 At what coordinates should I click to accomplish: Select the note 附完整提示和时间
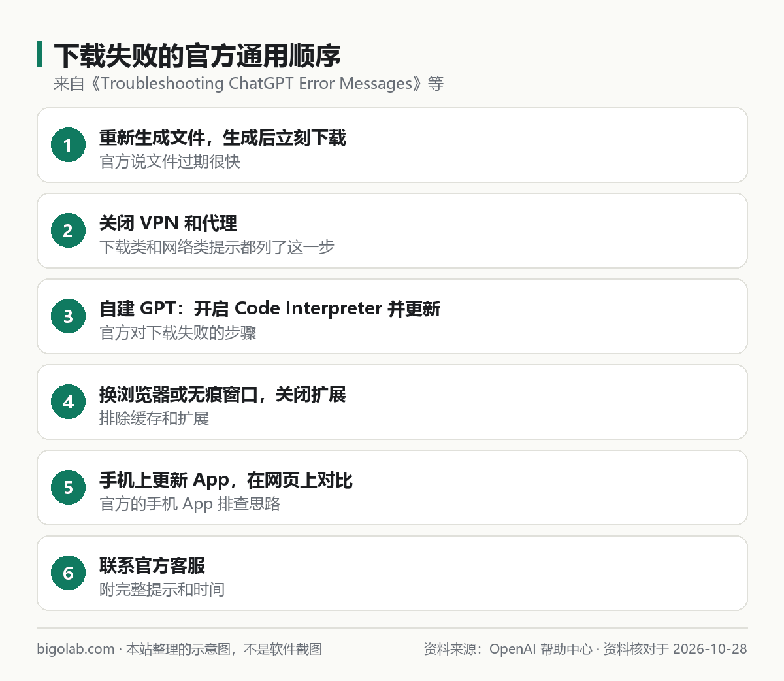pos(162,590)
